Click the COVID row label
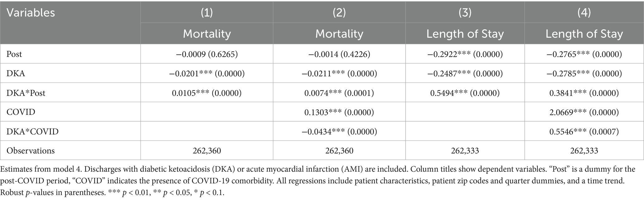Viewport: 644px width, 200px height. pos(21,112)
